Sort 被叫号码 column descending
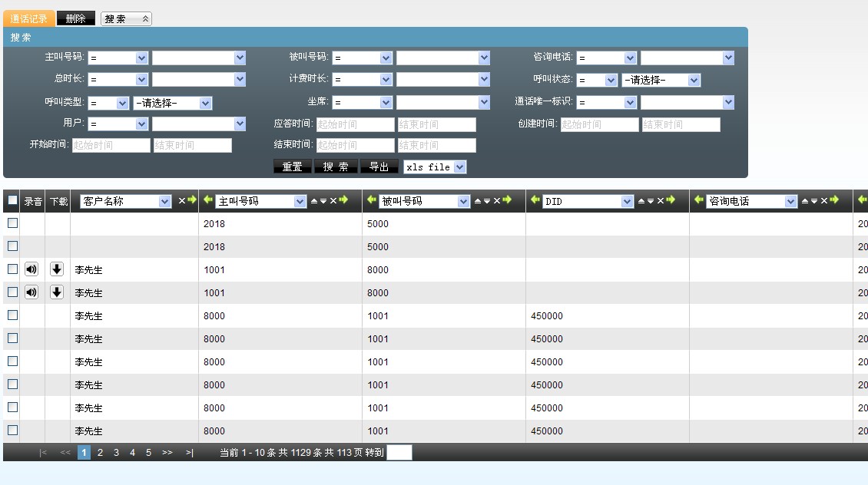The width and height of the screenshot is (868, 485). (487, 201)
